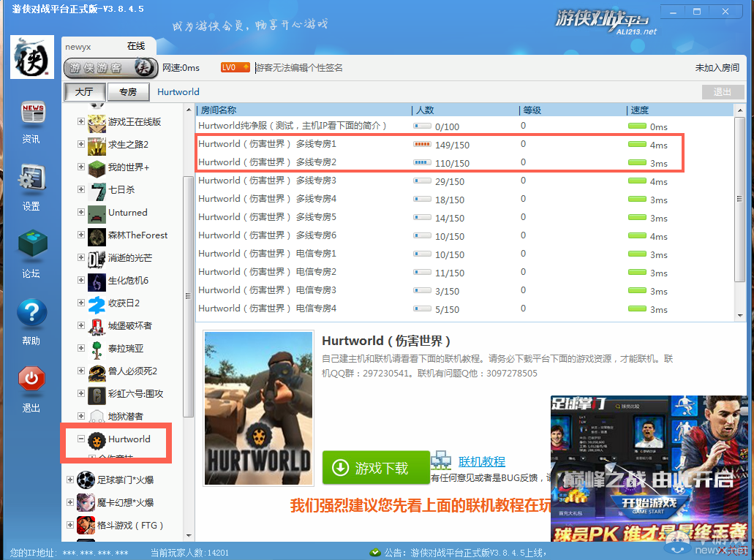Select the 森林TheForest game icon
This screenshot has height=560, width=754.
coord(97,236)
